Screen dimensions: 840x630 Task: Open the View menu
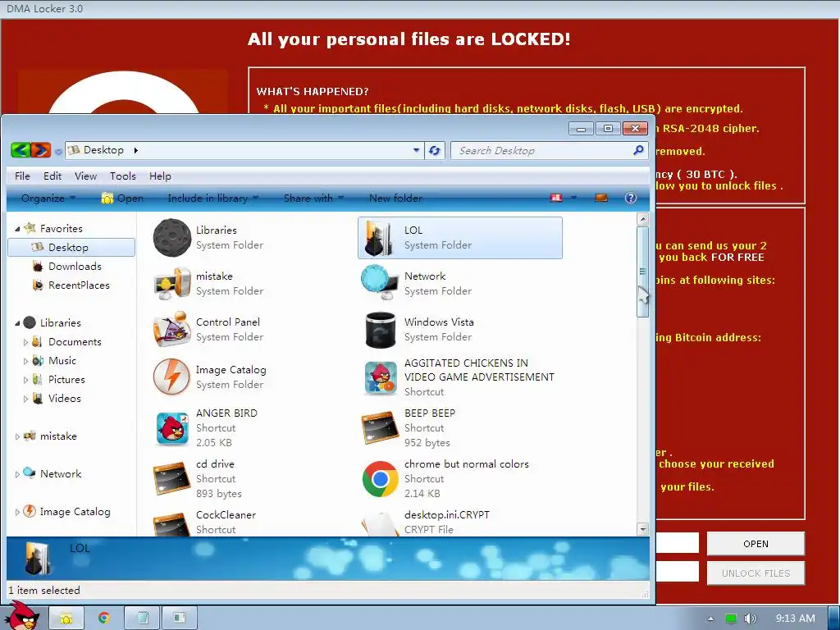(85, 176)
